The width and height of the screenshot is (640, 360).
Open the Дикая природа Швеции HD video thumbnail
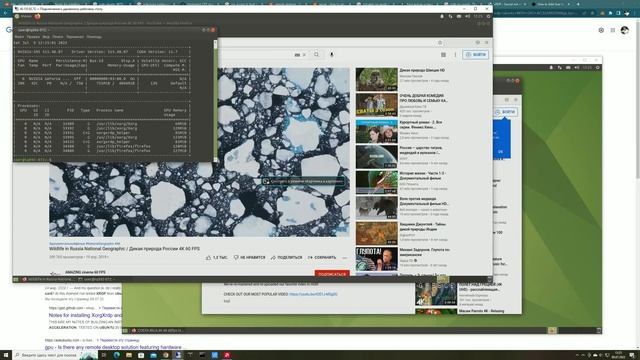[x=376, y=79]
